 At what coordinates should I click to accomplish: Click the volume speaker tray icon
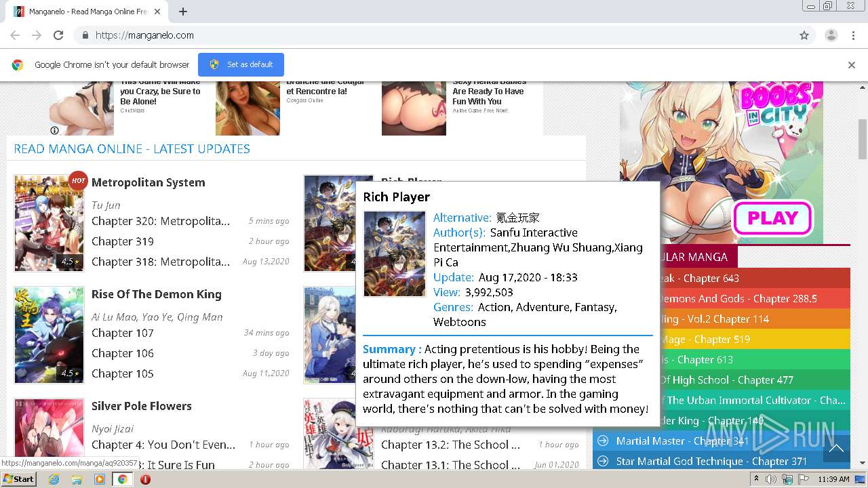pos(771,479)
